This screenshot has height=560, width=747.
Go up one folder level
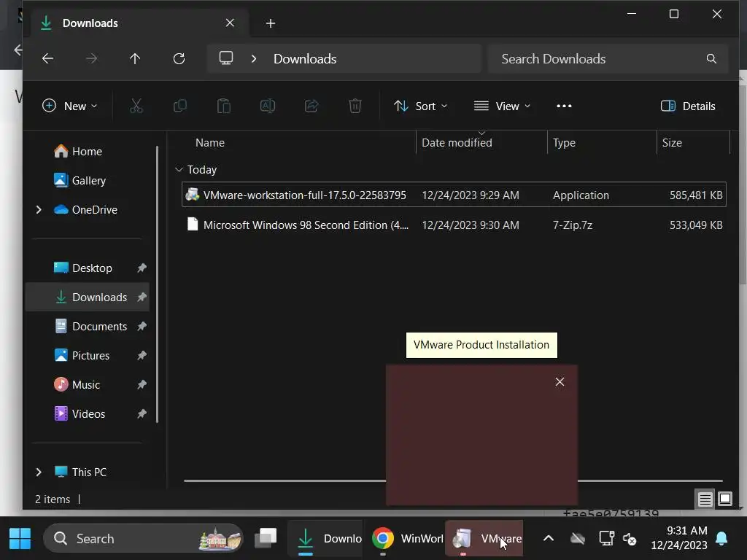(x=135, y=58)
